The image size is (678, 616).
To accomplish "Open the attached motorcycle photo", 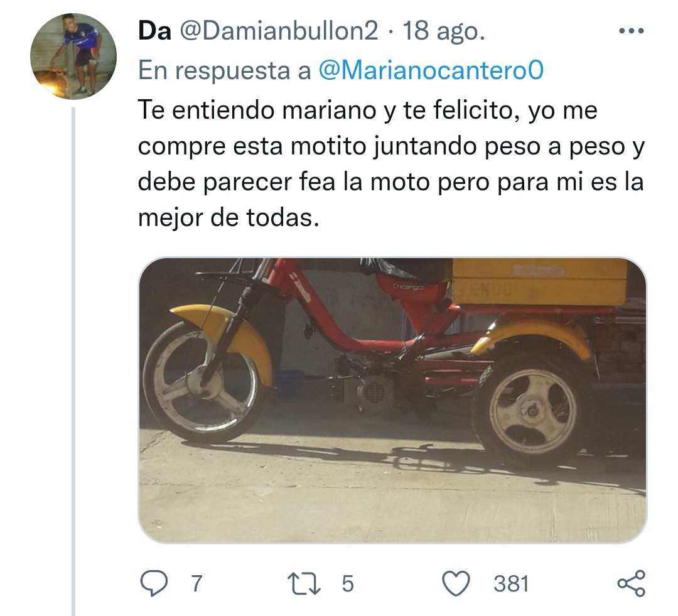I will click(x=392, y=400).
